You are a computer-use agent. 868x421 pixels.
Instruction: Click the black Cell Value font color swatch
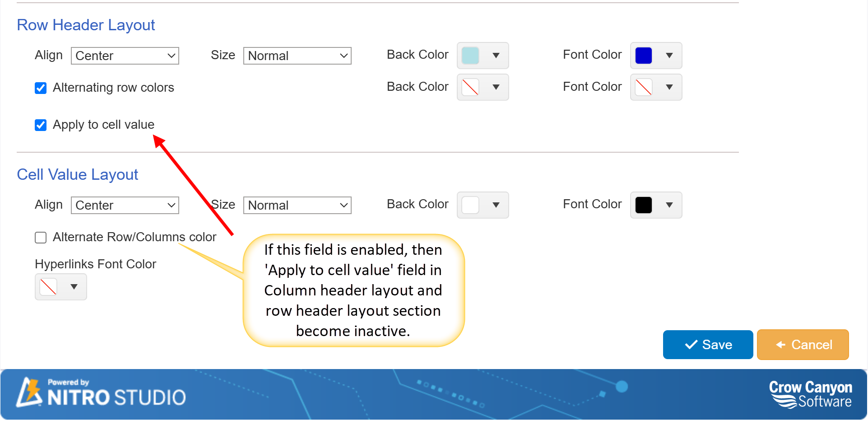click(643, 205)
